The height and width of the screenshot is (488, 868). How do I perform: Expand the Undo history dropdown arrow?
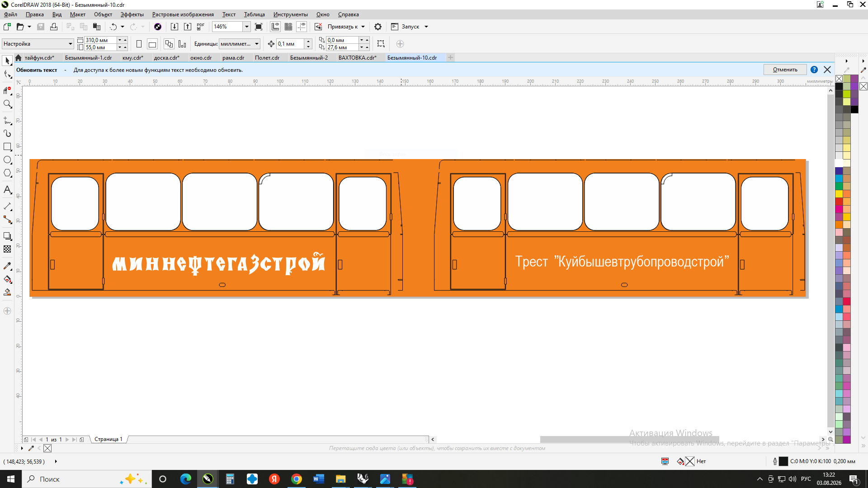(x=123, y=27)
